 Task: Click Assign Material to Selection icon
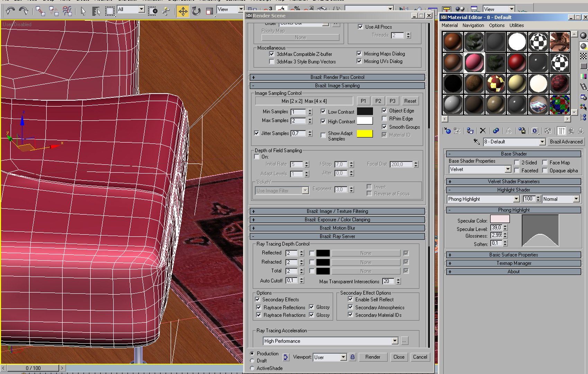(x=470, y=131)
